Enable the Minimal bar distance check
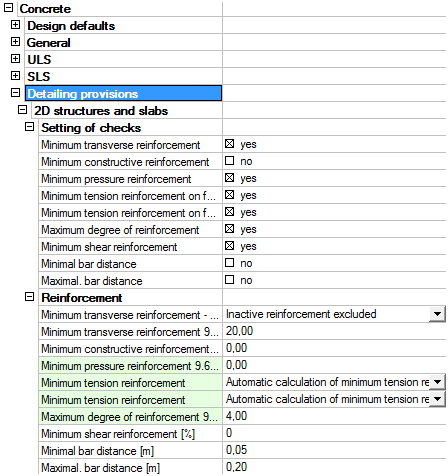This screenshot has width=448, height=476. (x=229, y=263)
